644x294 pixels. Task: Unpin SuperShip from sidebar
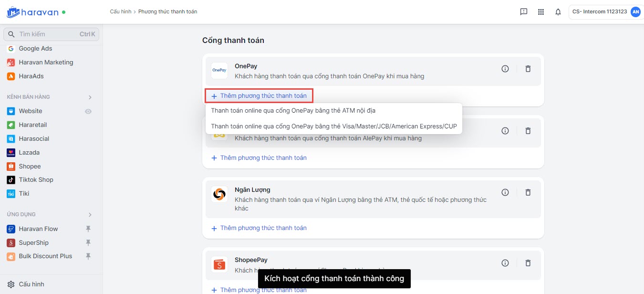(x=88, y=243)
